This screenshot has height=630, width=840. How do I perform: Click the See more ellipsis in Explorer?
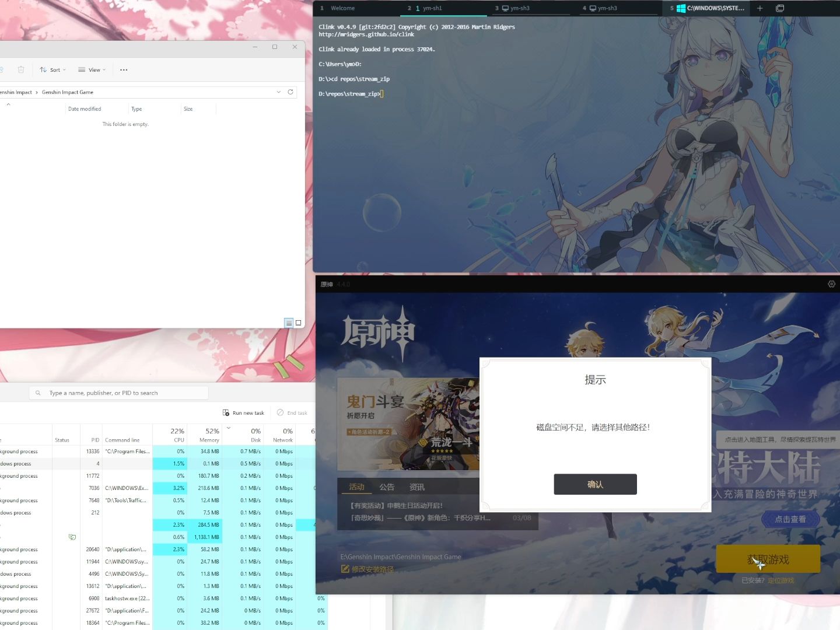pyautogui.click(x=124, y=70)
